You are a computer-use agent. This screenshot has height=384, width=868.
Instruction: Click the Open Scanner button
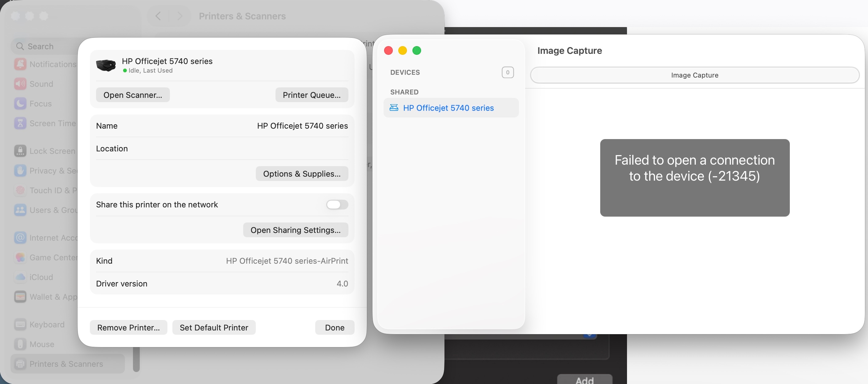132,95
